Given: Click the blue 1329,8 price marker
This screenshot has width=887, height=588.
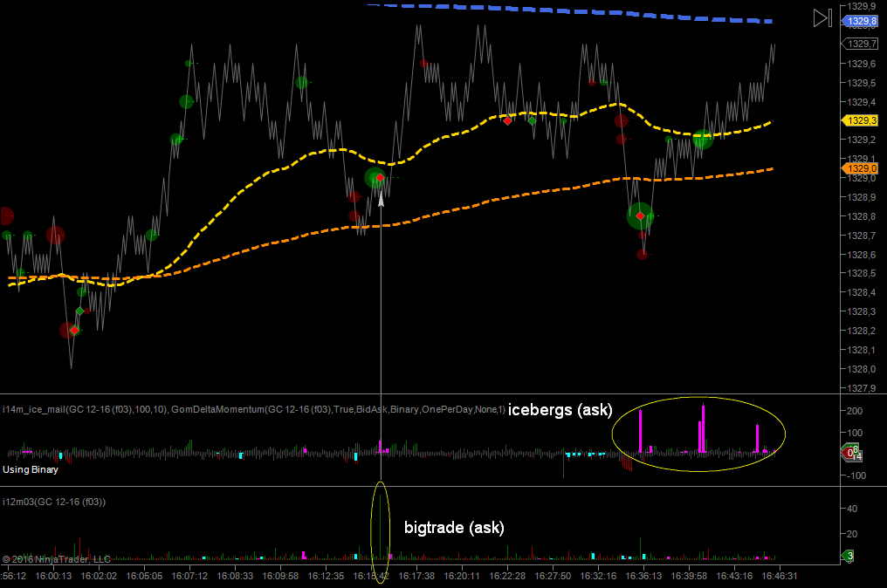Looking at the screenshot, I should coord(861,21).
